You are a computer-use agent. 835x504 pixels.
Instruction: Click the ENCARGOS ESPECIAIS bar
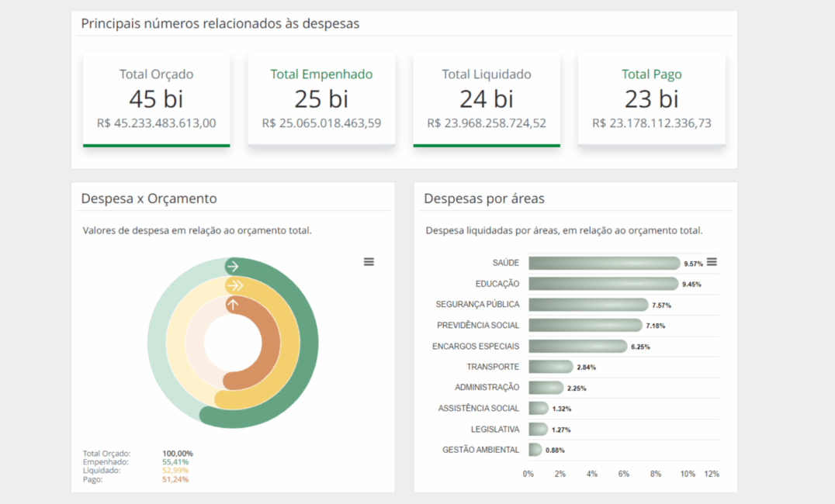point(577,346)
